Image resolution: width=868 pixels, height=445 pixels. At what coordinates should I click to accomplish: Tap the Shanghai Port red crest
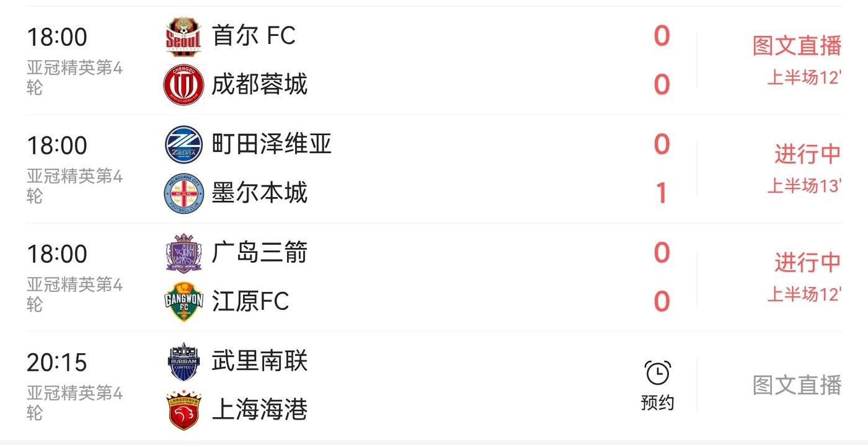[184, 410]
